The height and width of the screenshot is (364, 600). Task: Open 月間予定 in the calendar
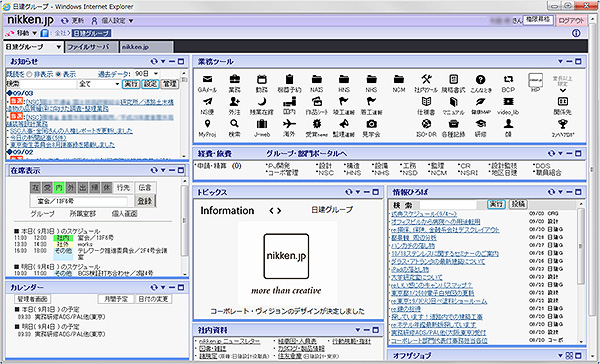click(x=116, y=299)
